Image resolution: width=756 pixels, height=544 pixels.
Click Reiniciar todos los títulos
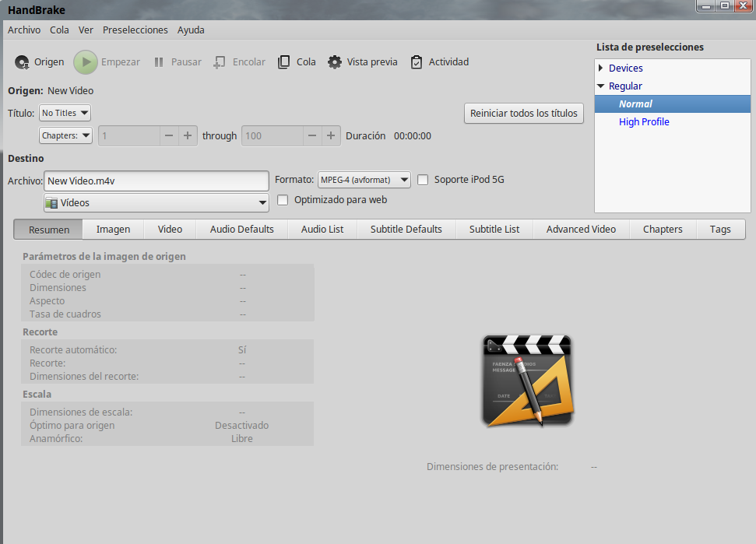pyautogui.click(x=523, y=113)
